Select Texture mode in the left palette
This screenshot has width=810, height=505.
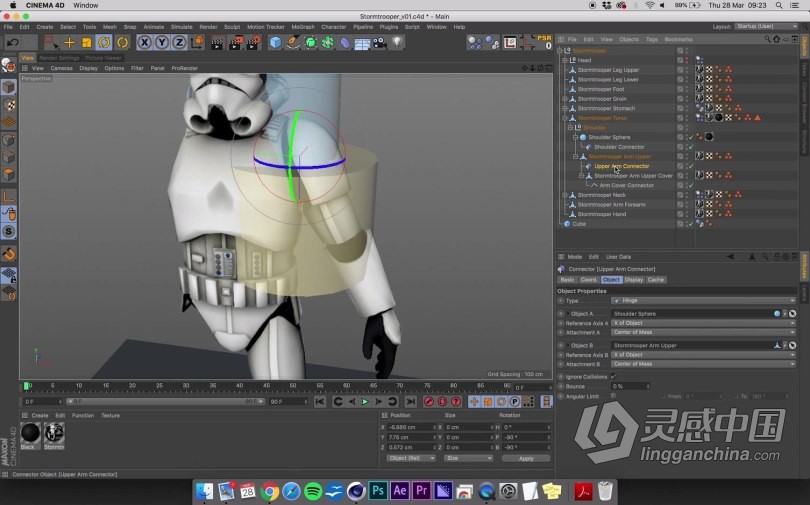pyautogui.click(x=9, y=105)
